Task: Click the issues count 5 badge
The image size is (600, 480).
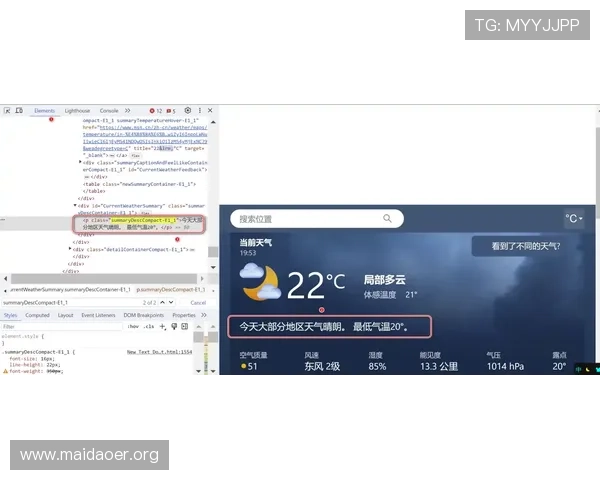Action: (x=171, y=111)
